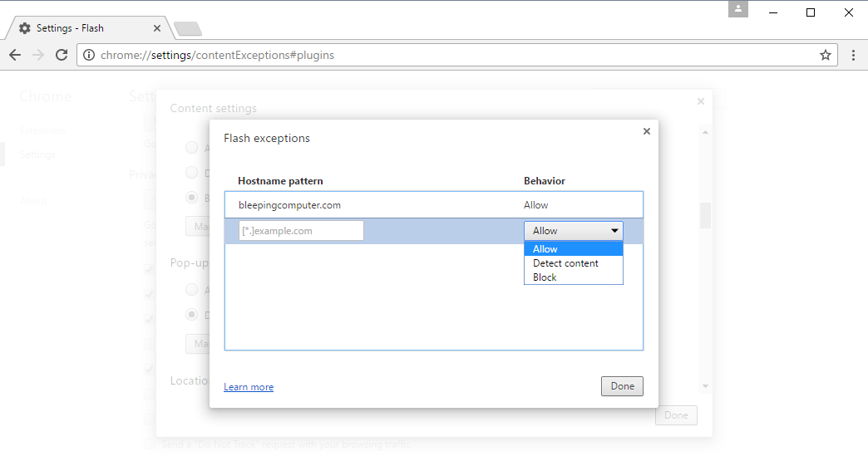Minimize the Chrome window
The height and width of the screenshot is (456, 868).
[x=773, y=12]
